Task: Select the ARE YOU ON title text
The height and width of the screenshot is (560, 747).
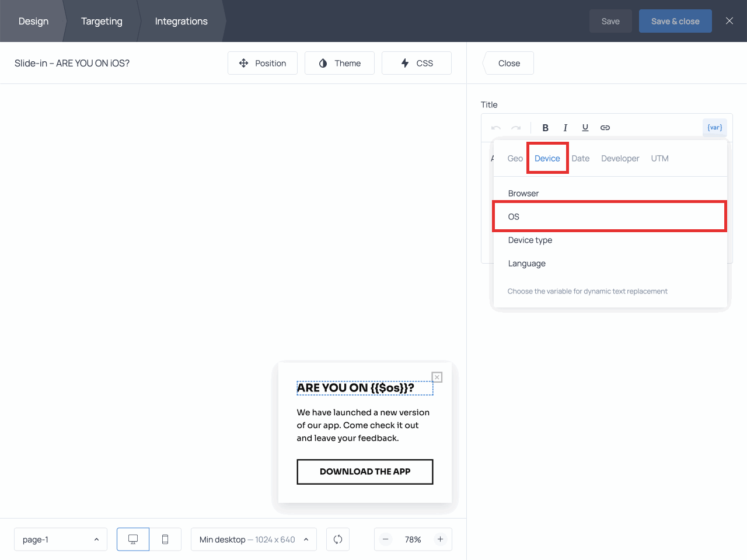Action: pos(355,388)
